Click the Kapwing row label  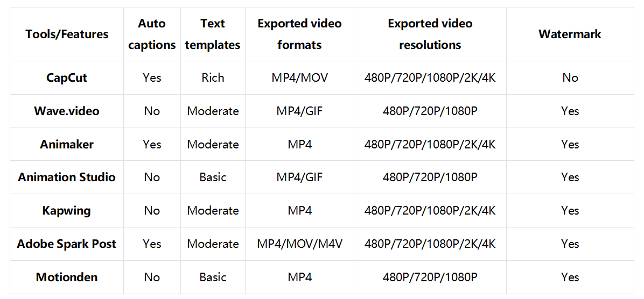[x=67, y=211]
